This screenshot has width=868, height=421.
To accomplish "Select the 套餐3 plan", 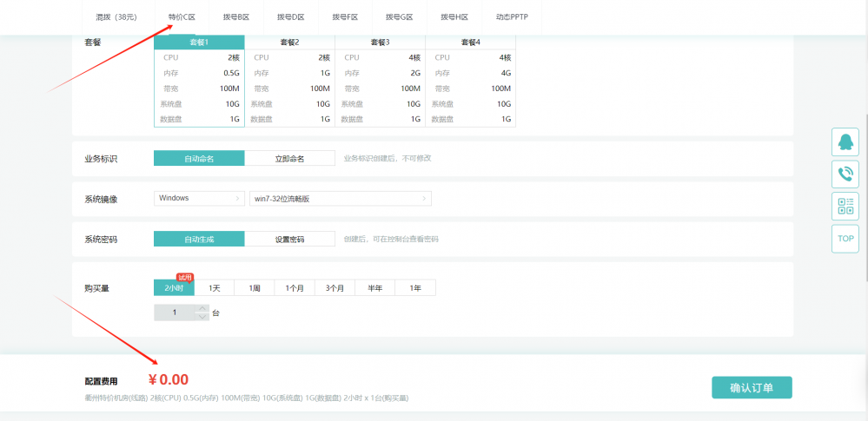I will coord(380,42).
